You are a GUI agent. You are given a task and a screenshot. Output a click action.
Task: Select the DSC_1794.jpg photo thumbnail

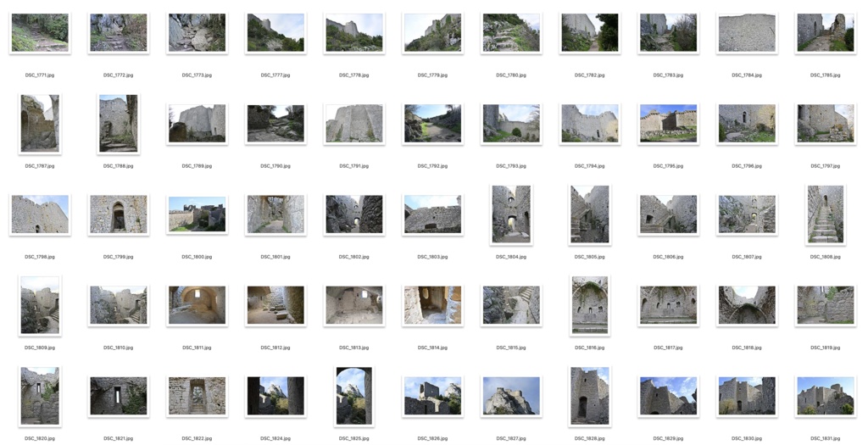click(590, 124)
